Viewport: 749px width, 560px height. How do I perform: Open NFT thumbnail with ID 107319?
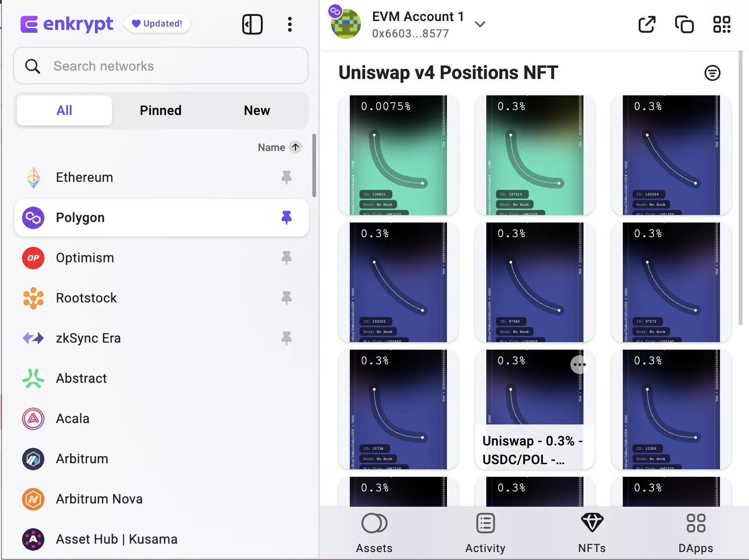pyautogui.click(x=535, y=155)
